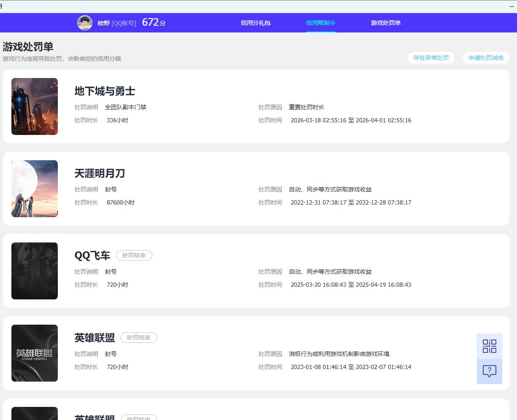Click the 处罚结束 badge beside QQ飞车

(x=134, y=255)
